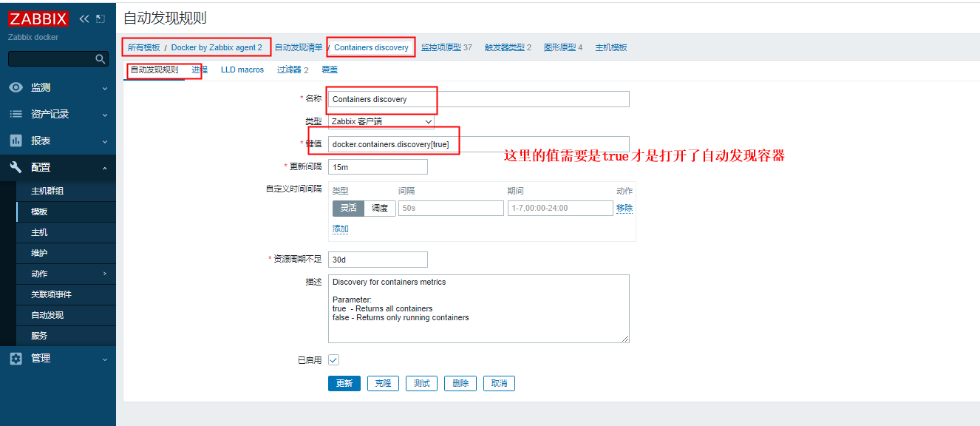The image size is (980, 426).
Task: Click the 自动发现清单 breadcrumb link
Action: pos(299,47)
